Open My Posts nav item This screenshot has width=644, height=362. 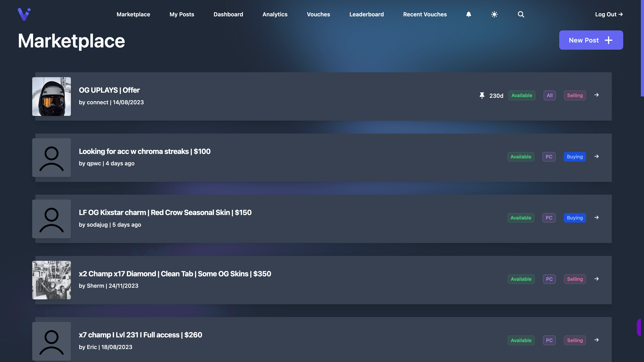(182, 14)
